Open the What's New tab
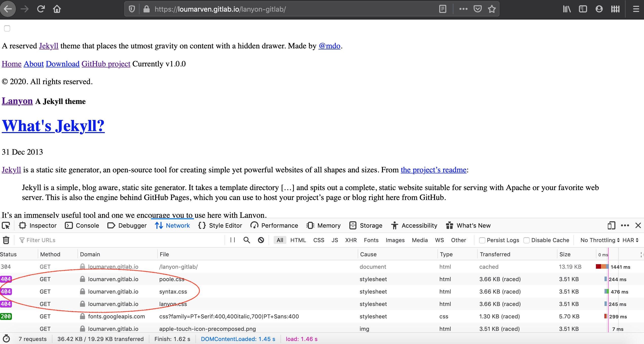644x344 pixels. point(468,225)
